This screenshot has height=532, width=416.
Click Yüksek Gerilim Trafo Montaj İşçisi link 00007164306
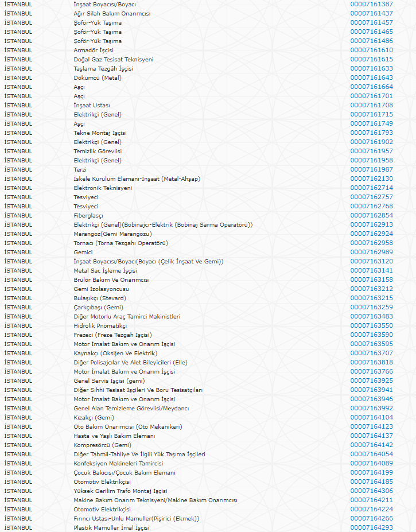(x=371, y=491)
